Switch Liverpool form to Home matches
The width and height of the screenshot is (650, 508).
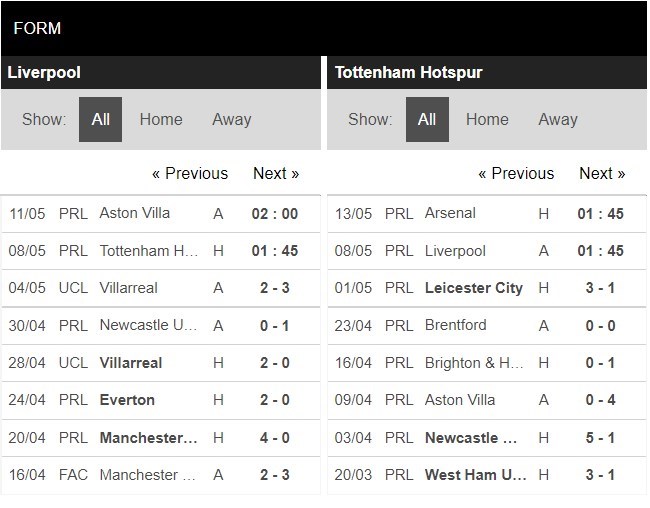(161, 119)
